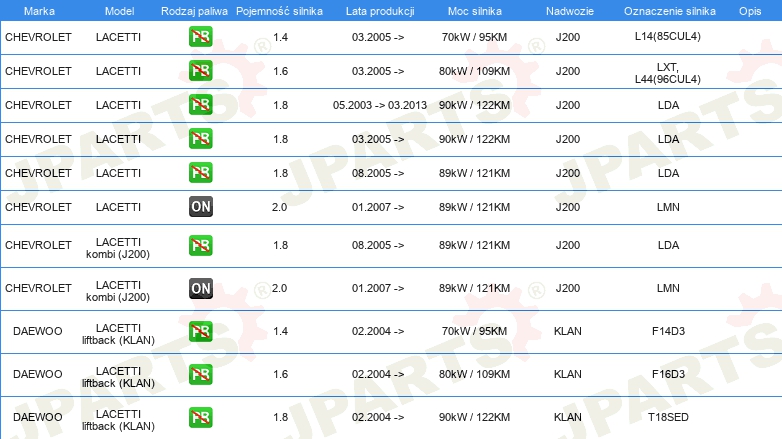Click petrol icon in Daewoo F16D3 row

pos(200,374)
